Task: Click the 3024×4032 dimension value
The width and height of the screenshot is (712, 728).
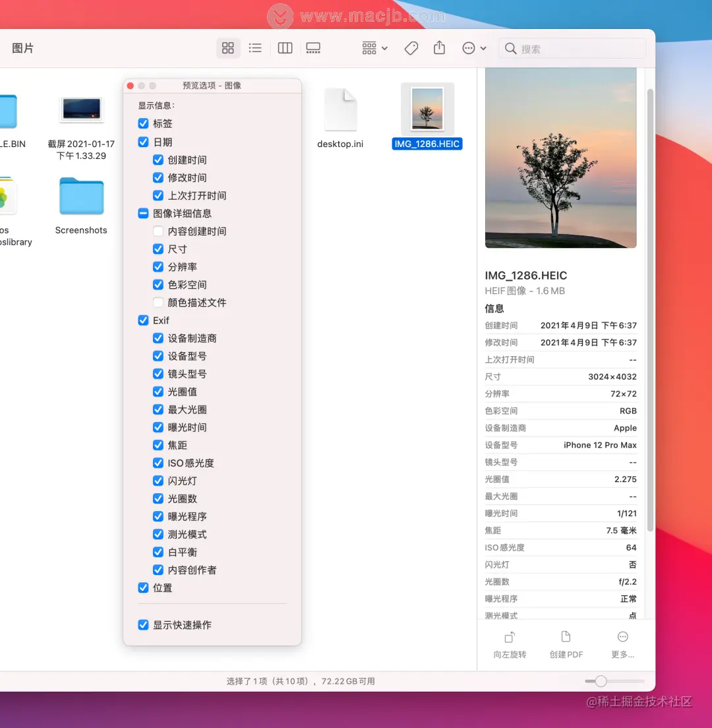Action: (612, 377)
